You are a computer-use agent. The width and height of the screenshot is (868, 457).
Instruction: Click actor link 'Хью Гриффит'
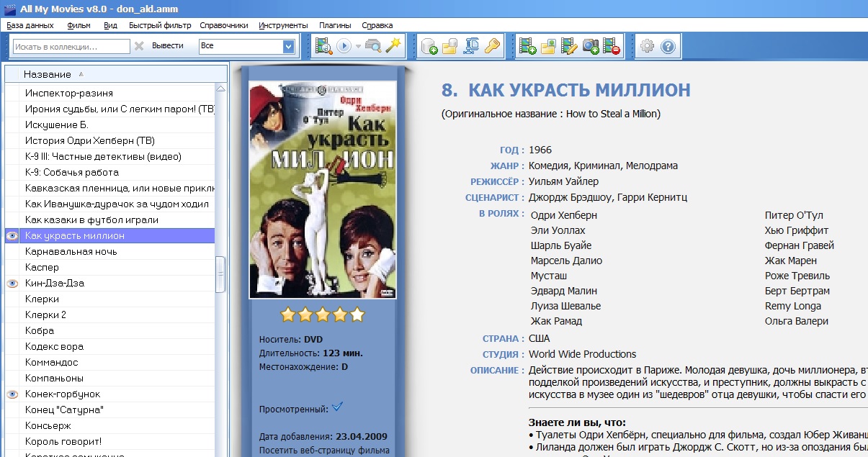pos(797,230)
